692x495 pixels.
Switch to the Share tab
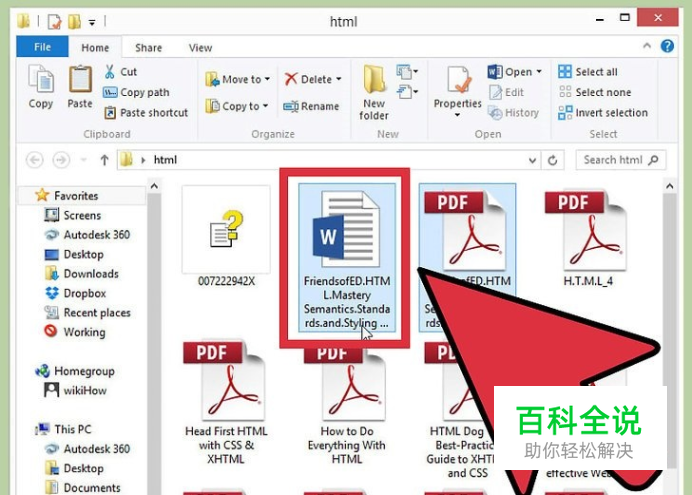coord(149,48)
